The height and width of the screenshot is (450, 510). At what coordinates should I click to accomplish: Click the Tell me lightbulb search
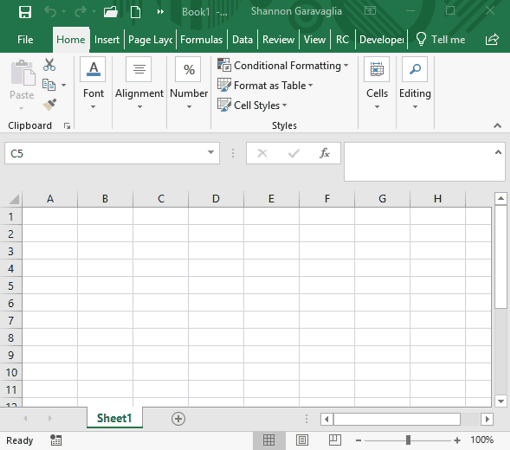point(440,39)
